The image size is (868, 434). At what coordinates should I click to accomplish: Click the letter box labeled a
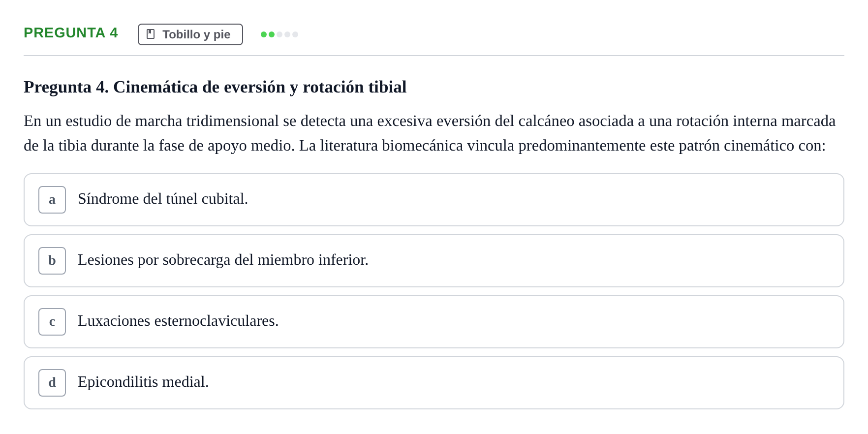[52, 200]
